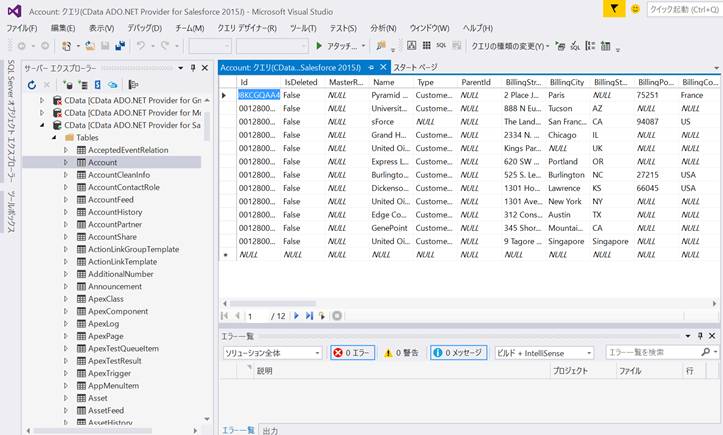Toggle the 0 メッセージ messages filter
This screenshot has height=435, width=723.
[x=458, y=353]
